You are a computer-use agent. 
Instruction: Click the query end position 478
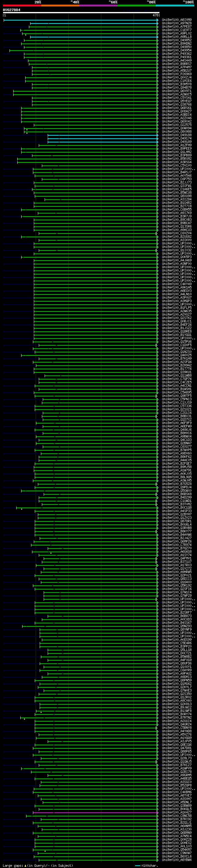[155, 15]
